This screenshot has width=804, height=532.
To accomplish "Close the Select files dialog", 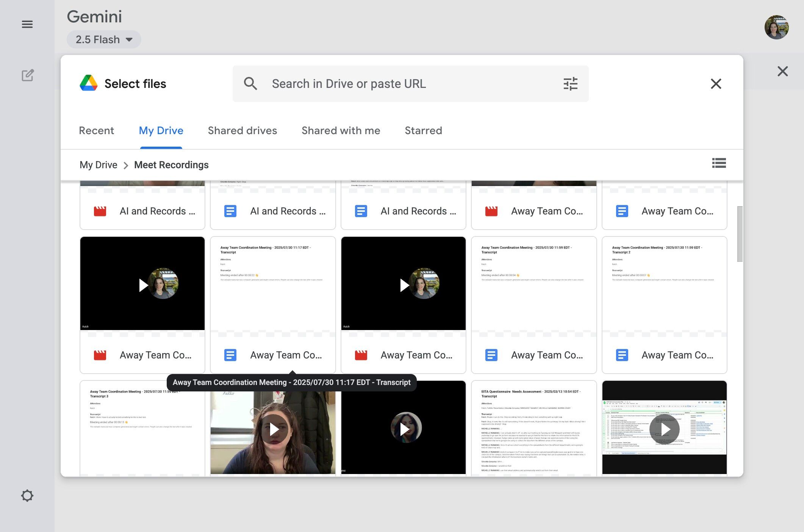I will point(716,84).
